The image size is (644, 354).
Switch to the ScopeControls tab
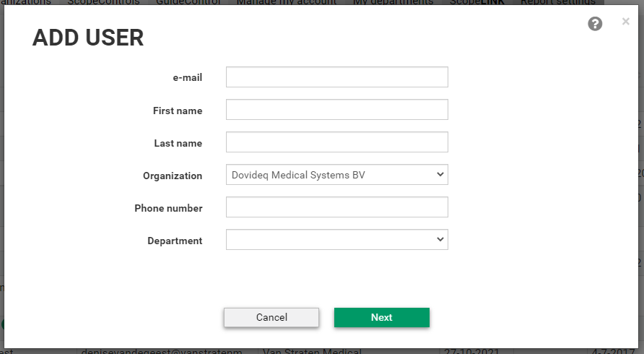pyautogui.click(x=103, y=3)
